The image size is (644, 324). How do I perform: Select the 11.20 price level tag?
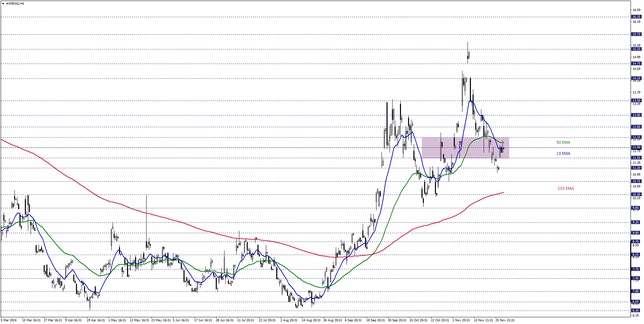click(x=636, y=168)
